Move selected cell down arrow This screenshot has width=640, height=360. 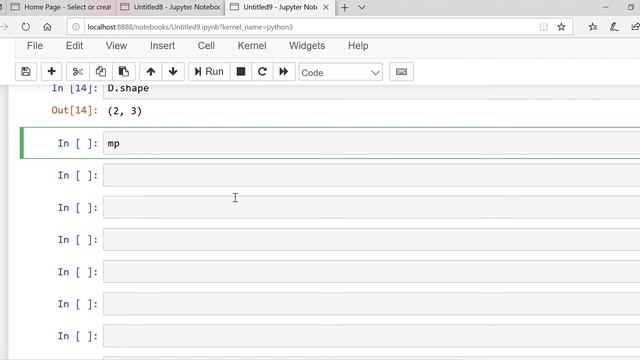(x=173, y=72)
